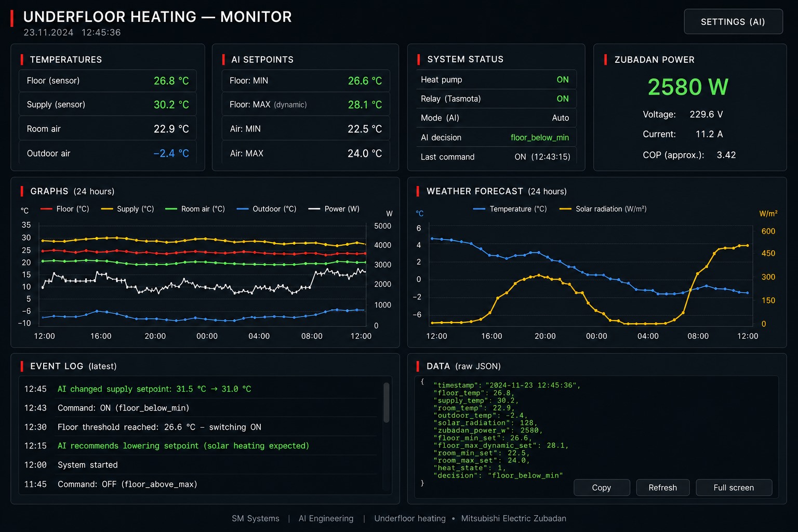
Task: Toggle forecast Temperature (°C) legend item
Action: [510, 209]
